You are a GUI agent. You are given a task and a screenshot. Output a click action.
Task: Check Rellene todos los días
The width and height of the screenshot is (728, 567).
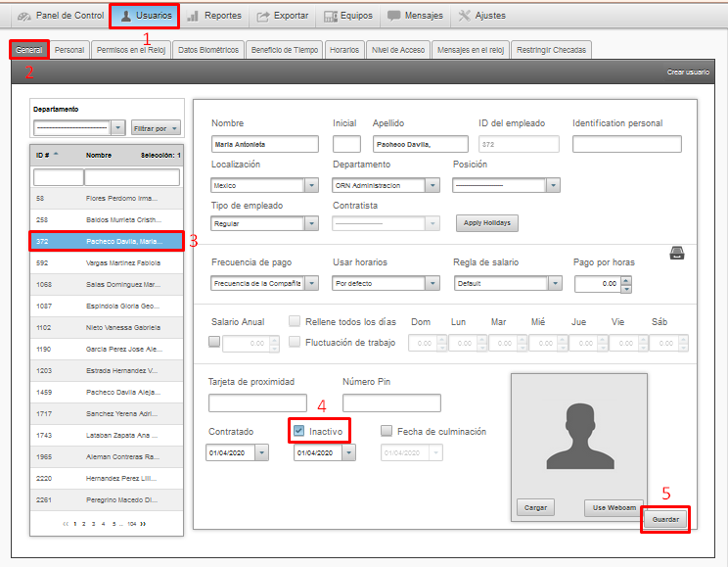pyautogui.click(x=295, y=321)
